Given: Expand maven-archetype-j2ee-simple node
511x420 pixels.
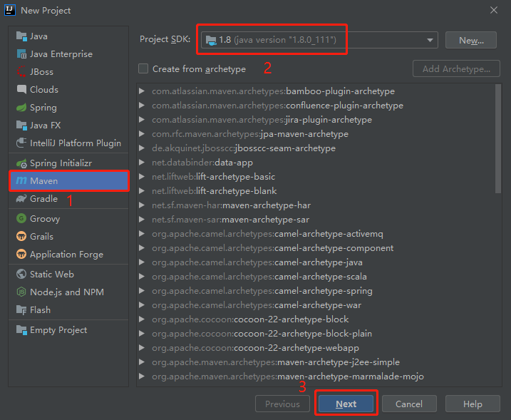Looking at the screenshot, I should point(142,362).
